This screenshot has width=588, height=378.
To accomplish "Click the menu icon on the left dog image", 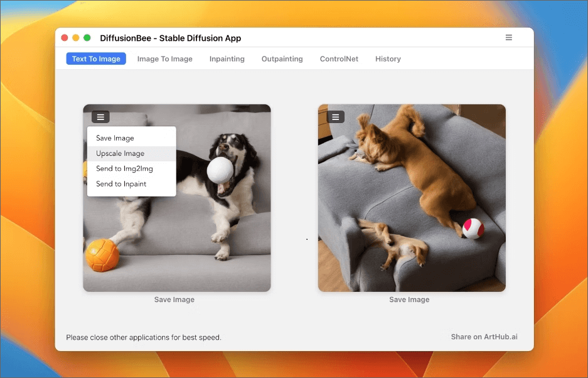I will pyautogui.click(x=100, y=117).
